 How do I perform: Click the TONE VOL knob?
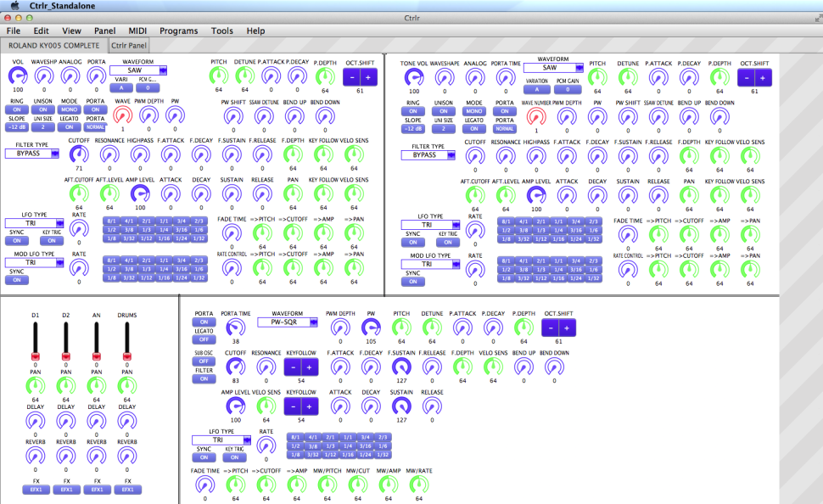414,78
